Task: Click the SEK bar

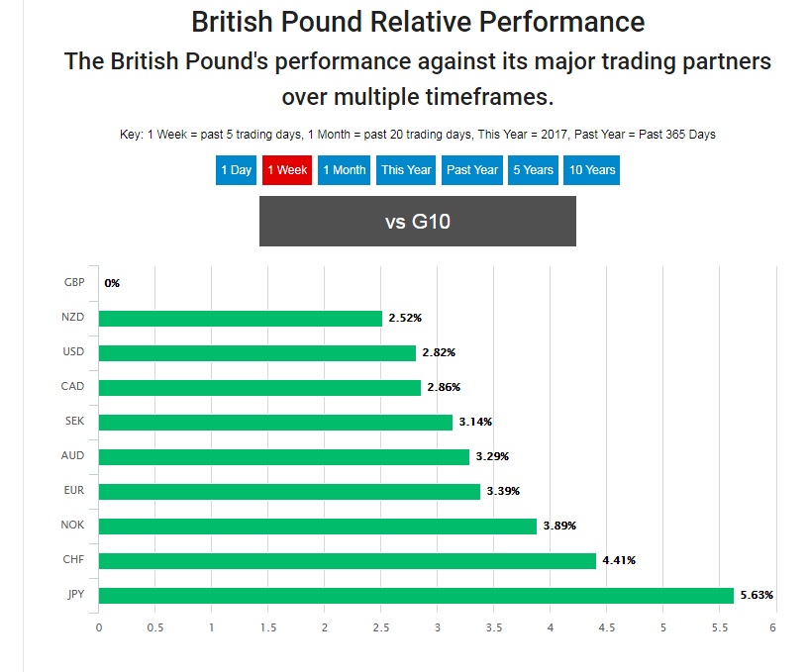Action: 275,422
